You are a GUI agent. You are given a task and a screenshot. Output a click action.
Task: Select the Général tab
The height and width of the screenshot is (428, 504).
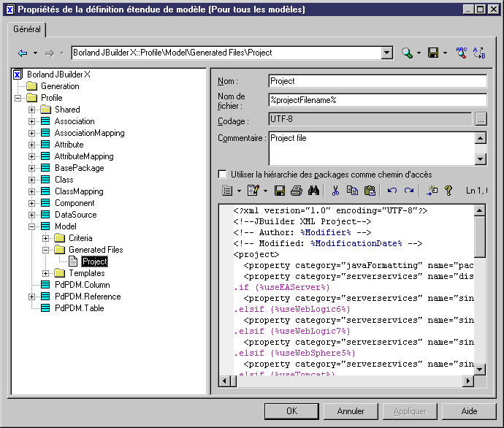28,30
